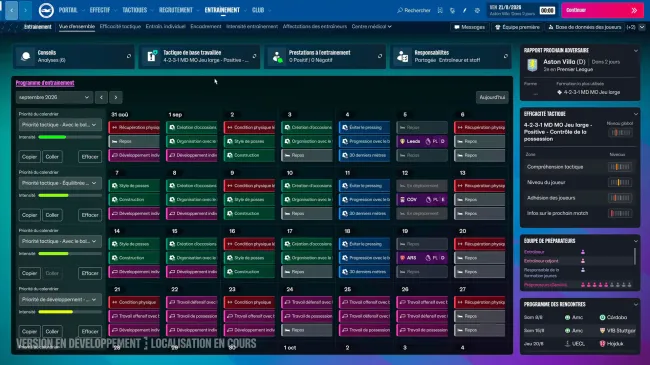Open the Responsabilités staff icon card
Screen dimensions: 650x365
[x=403, y=56]
